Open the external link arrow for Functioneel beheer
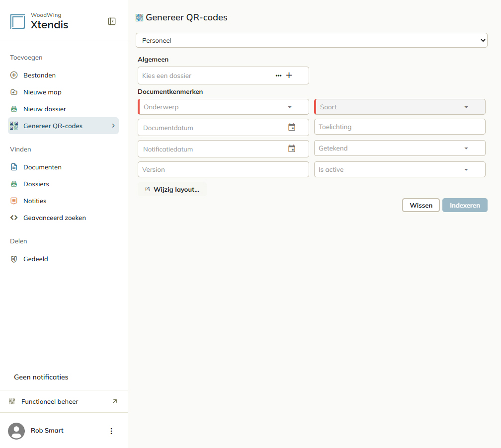Image resolution: width=501 pixels, height=448 pixels. [x=115, y=401]
